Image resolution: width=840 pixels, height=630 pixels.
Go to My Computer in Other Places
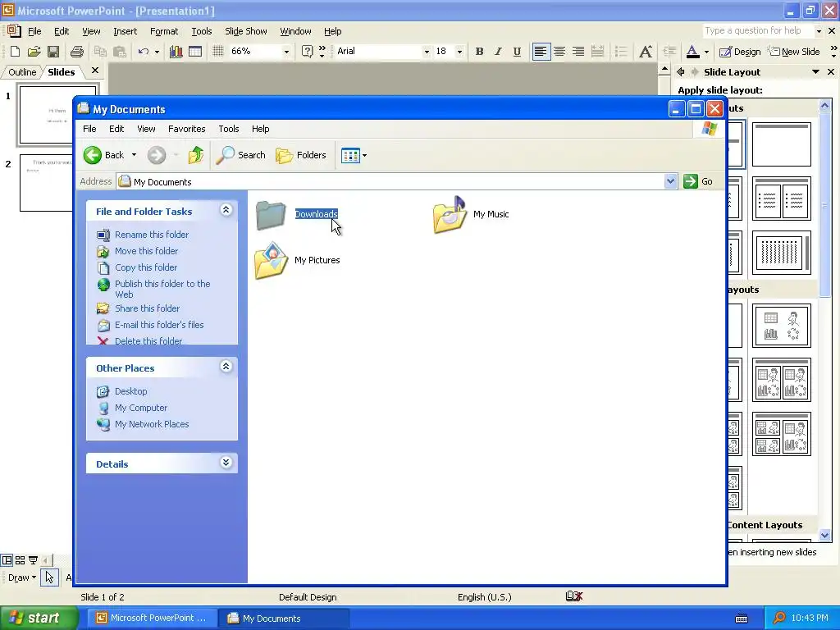pos(141,408)
